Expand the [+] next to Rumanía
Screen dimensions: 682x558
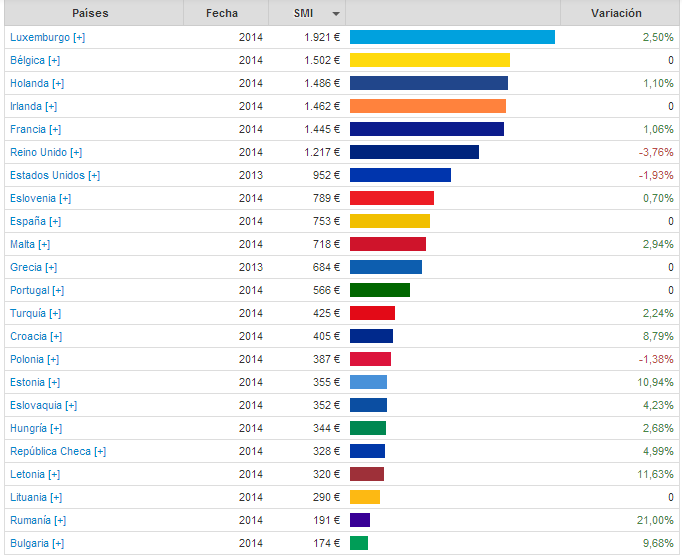point(60,520)
